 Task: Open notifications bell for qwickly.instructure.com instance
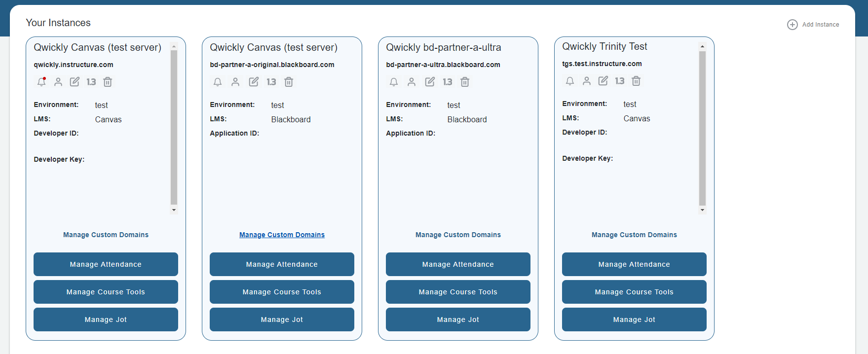coord(41,82)
